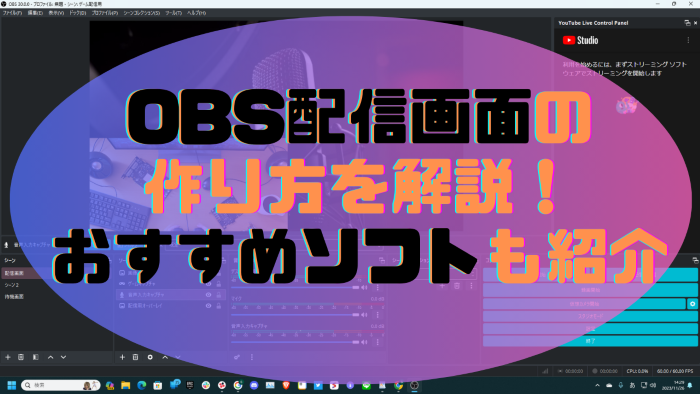Click 終了 button to exit OBS
This screenshot has width=700, height=394.
click(x=590, y=341)
